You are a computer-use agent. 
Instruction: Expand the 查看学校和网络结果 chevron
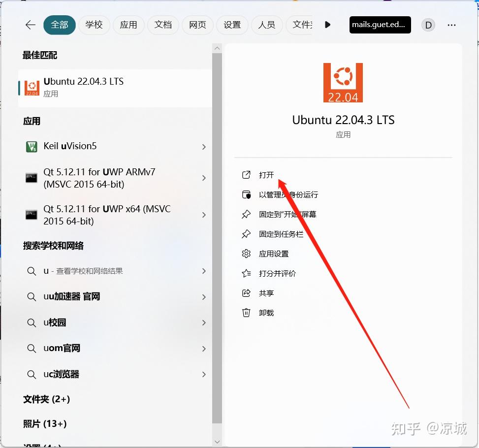(x=204, y=271)
